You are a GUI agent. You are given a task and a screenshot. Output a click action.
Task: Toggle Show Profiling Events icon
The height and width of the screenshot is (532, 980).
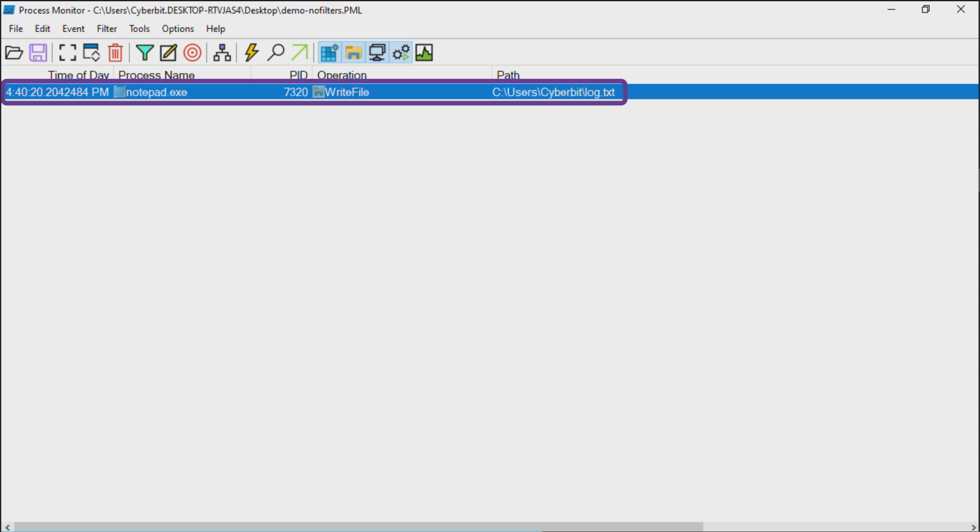(424, 53)
